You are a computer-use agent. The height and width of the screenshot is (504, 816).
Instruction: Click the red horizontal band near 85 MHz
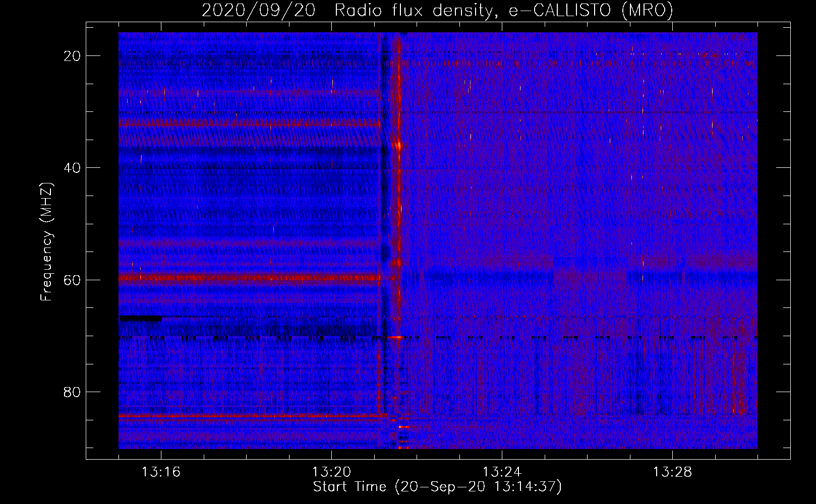tap(252, 416)
